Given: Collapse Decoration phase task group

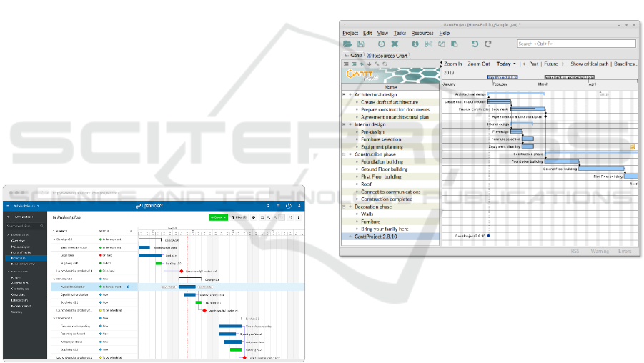Looking at the screenshot, I should point(345,207).
